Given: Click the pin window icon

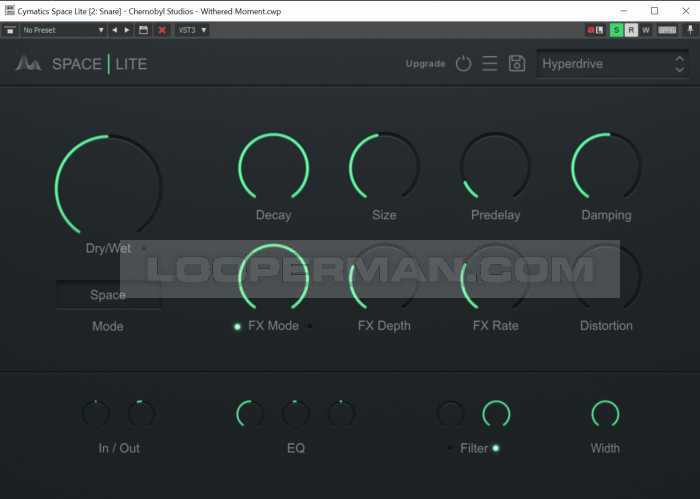Looking at the screenshot, I should tap(690, 30).
